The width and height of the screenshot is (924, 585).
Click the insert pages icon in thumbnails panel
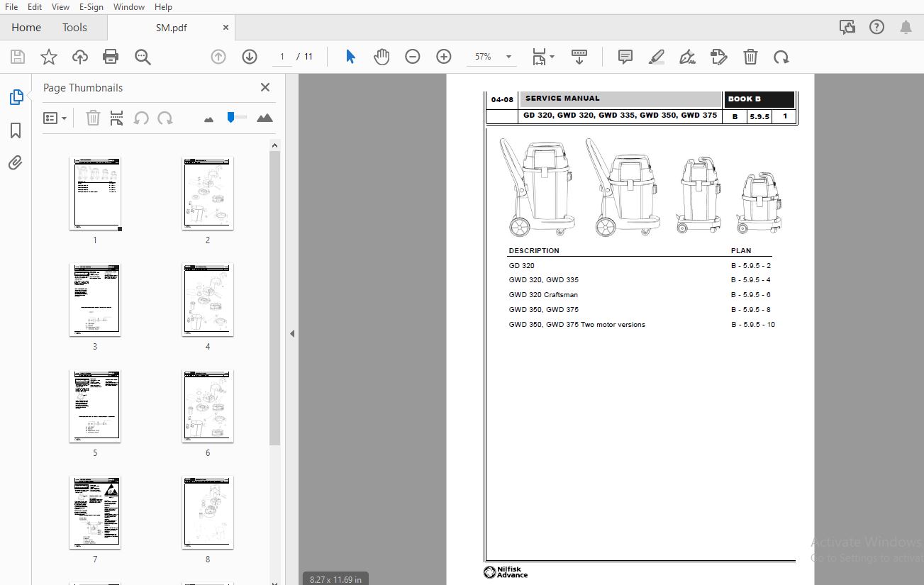point(117,118)
